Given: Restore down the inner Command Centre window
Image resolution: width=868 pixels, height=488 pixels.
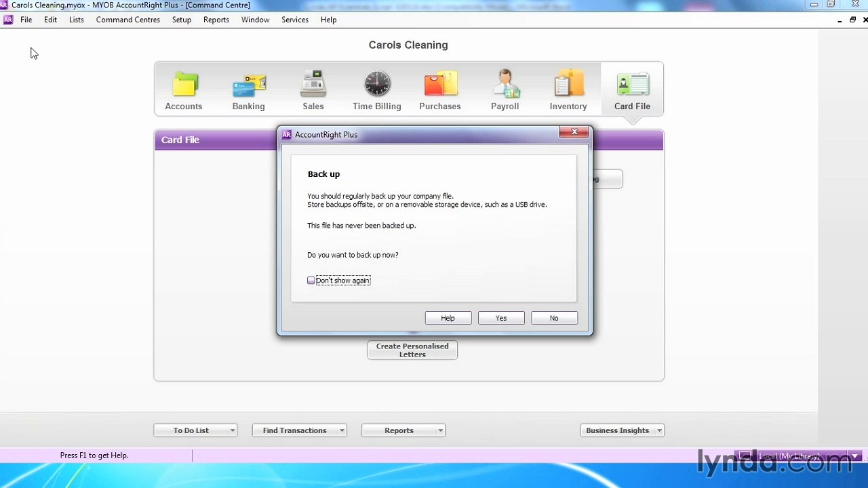Looking at the screenshot, I should (x=852, y=20).
